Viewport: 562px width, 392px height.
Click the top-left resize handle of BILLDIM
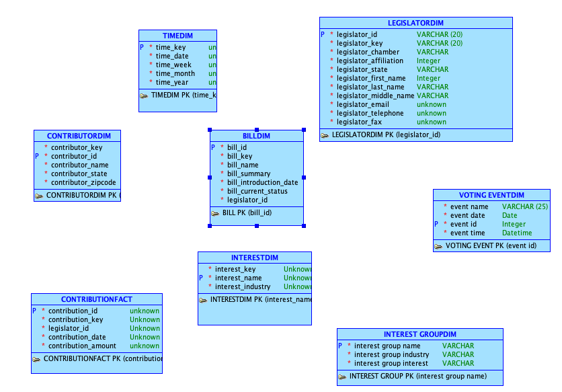coord(210,130)
